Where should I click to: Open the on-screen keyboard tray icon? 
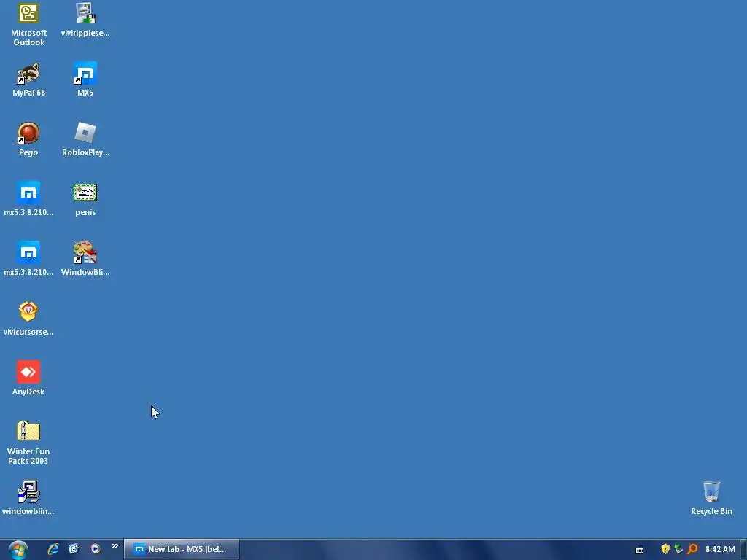639,550
